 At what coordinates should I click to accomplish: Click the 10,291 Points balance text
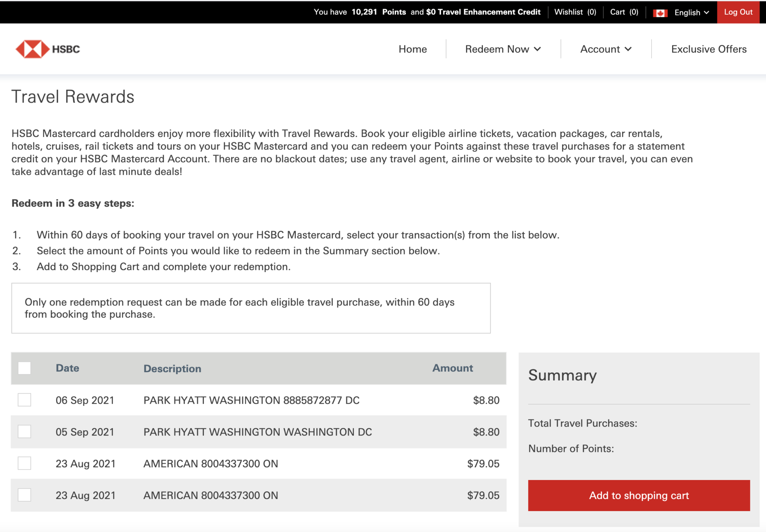(x=379, y=12)
